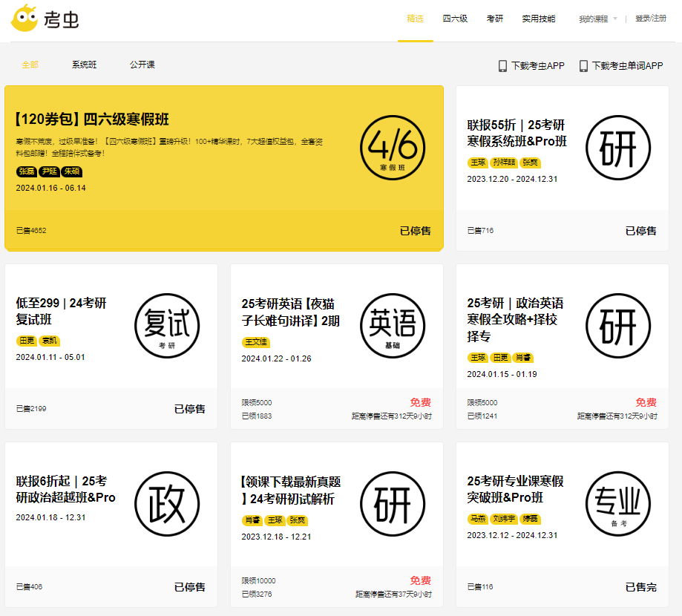Filter by 系统班 courses

click(x=85, y=65)
